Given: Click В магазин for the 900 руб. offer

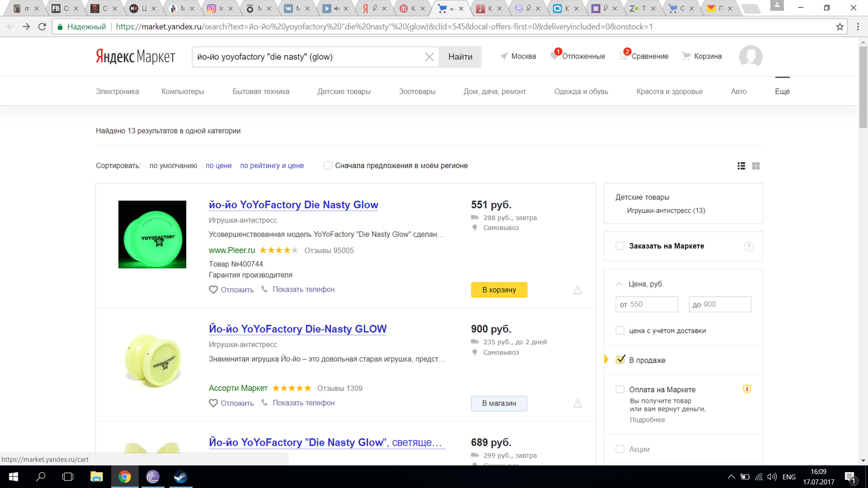Looking at the screenshot, I should [x=499, y=403].
